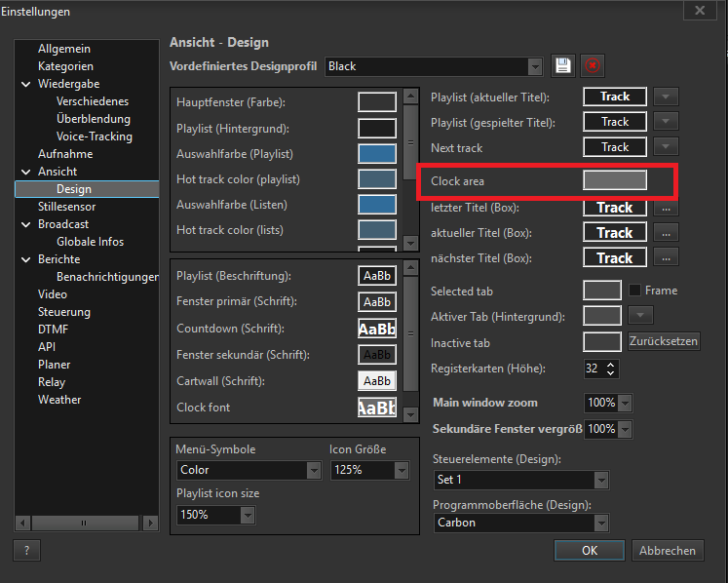Viewport: 728px width, 583px height.
Task: Select Allgemein in settings tree
Action: 64,49
